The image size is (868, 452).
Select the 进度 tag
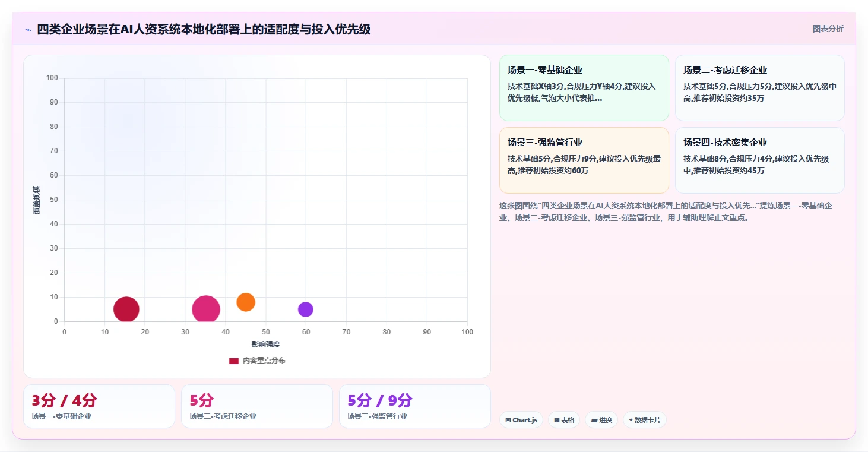pos(601,420)
